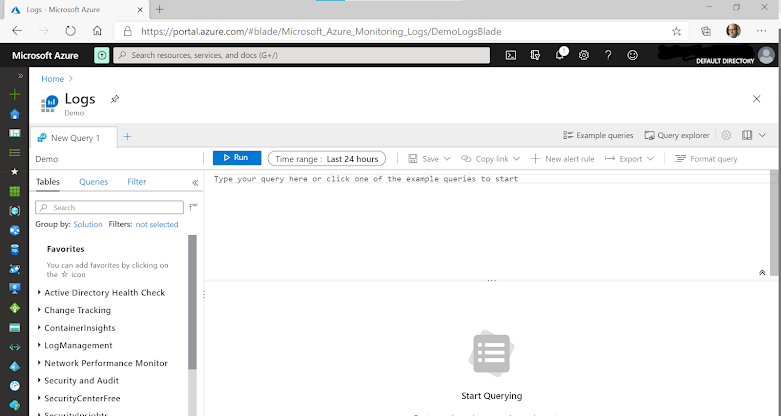Viewport: 781px width, 416px height.
Task: Switch to the Tables tab
Action: tap(48, 182)
